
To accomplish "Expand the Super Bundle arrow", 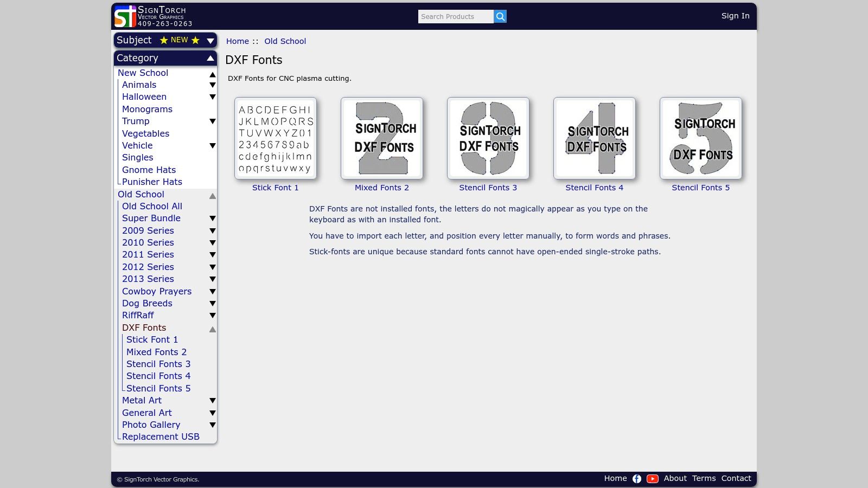I will click(x=213, y=219).
